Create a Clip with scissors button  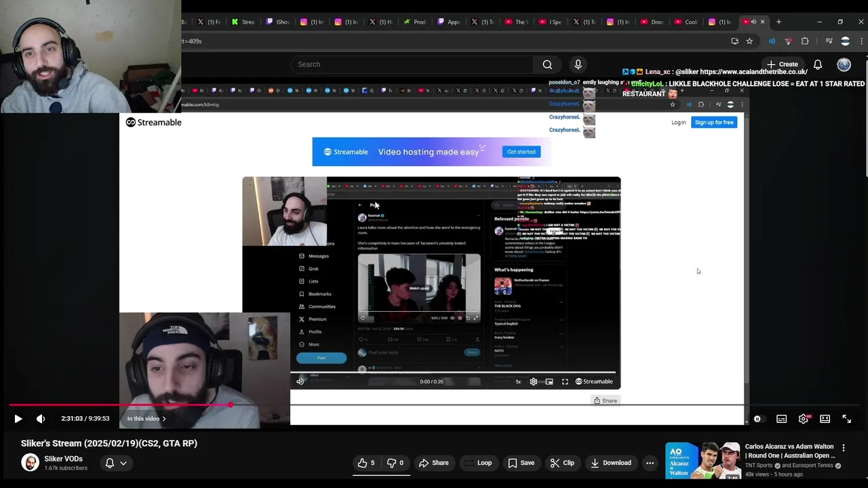tap(562, 463)
